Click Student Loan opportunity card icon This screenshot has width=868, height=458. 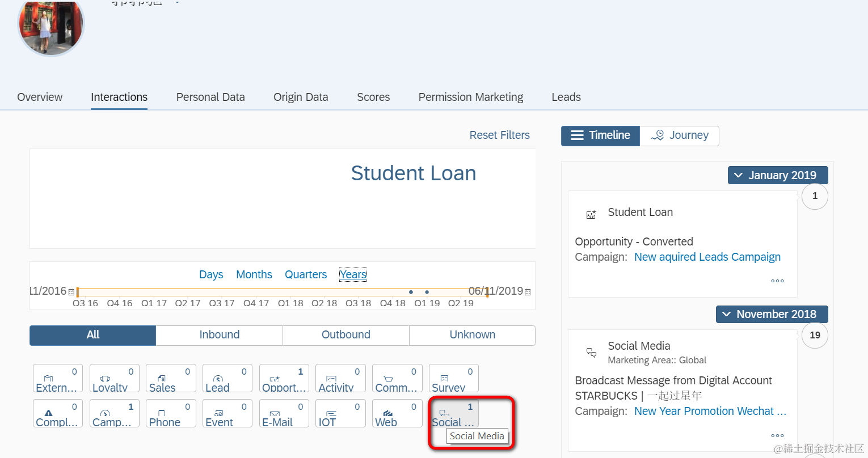[591, 214]
